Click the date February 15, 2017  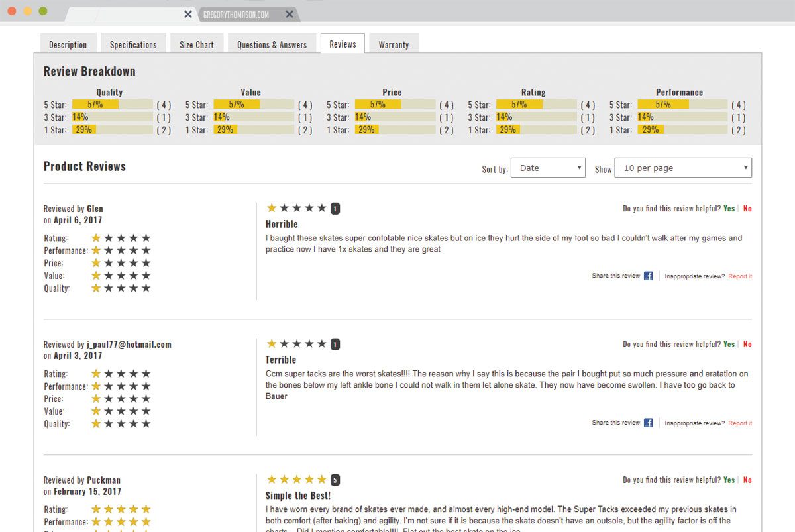coord(88,492)
